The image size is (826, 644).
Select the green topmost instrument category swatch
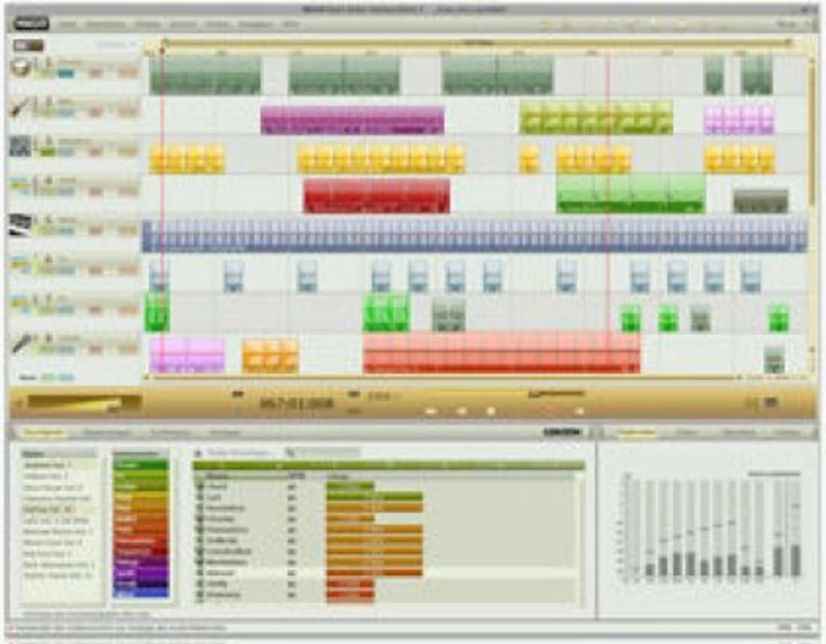point(141,465)
